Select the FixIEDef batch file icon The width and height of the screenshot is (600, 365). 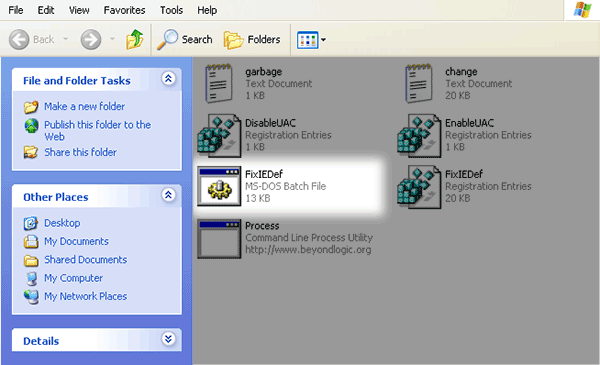pyautogui.click(x=219, y=186)
